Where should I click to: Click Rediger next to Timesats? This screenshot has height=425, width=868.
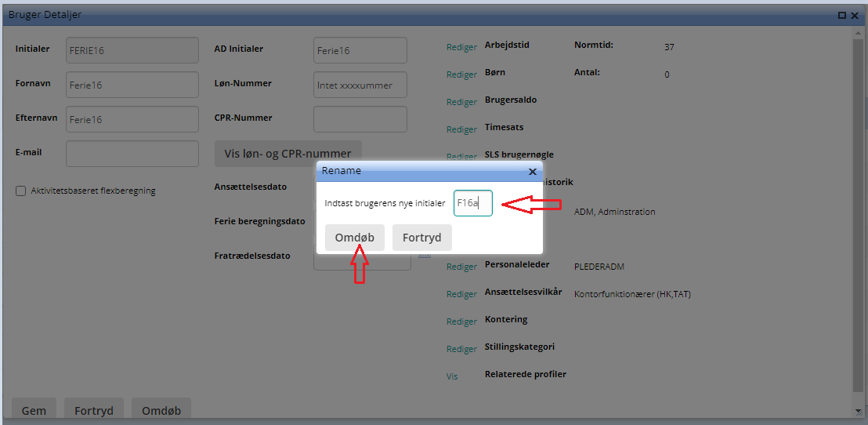(461, 129)
